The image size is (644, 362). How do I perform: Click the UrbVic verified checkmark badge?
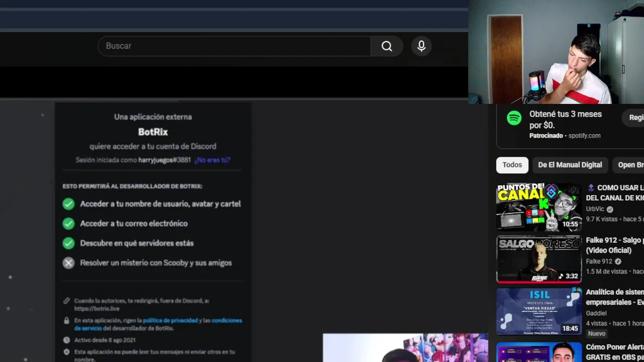(610, 209)
